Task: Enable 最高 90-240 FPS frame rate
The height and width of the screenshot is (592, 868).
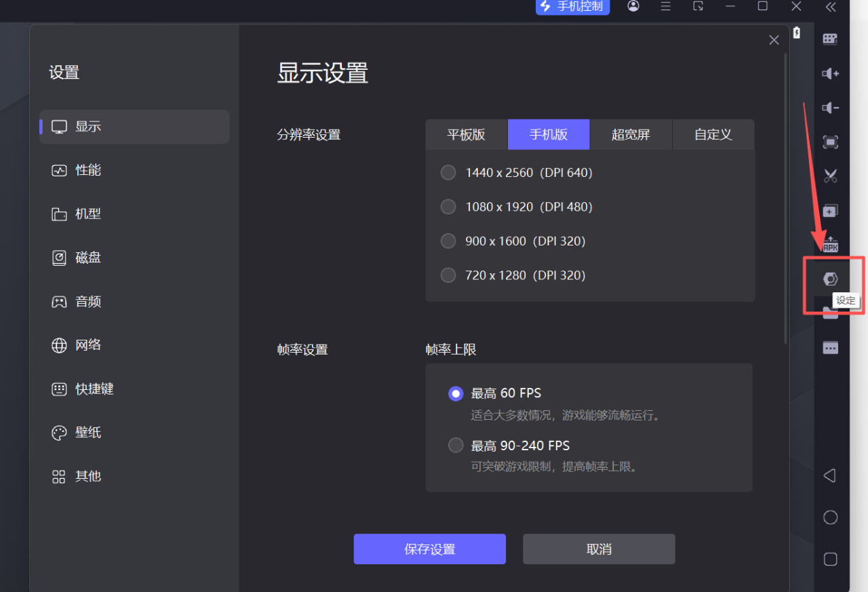Action: (x=456, y=445)
